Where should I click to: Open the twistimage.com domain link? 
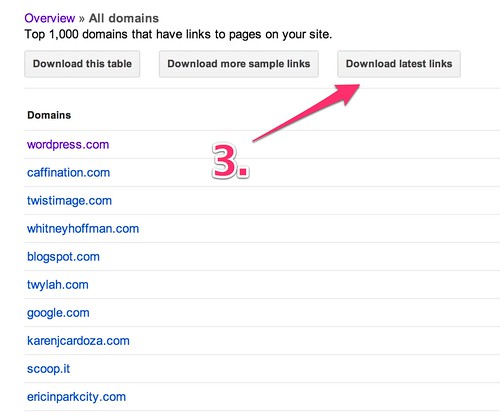(x=69, y=201)
